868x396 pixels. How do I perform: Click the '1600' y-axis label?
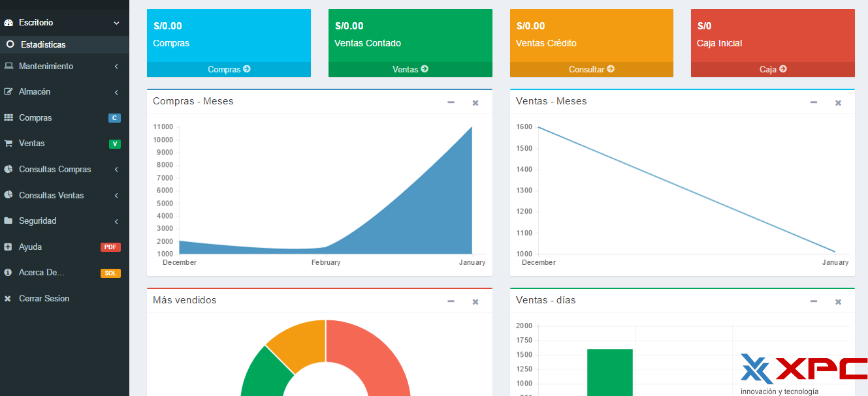524,127
